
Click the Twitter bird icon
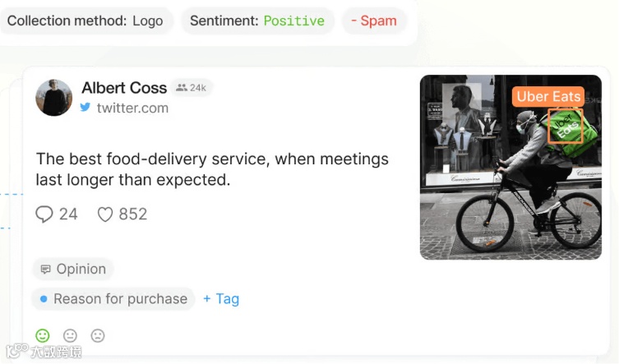(x=85, y=108)
